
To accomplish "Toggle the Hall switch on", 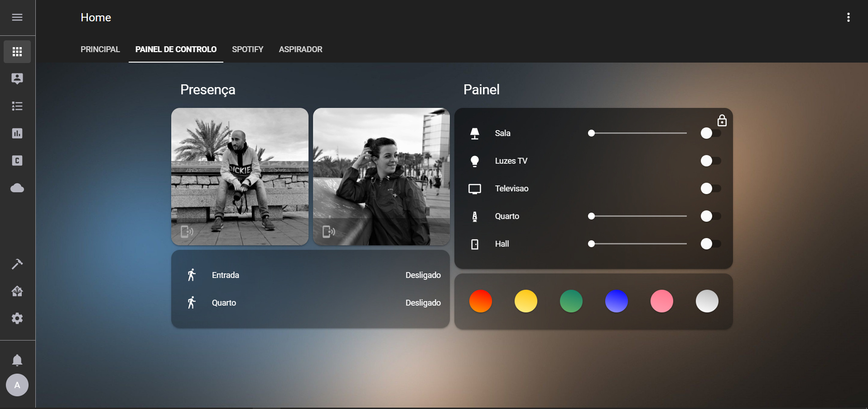I will click(x=709, y=244).
